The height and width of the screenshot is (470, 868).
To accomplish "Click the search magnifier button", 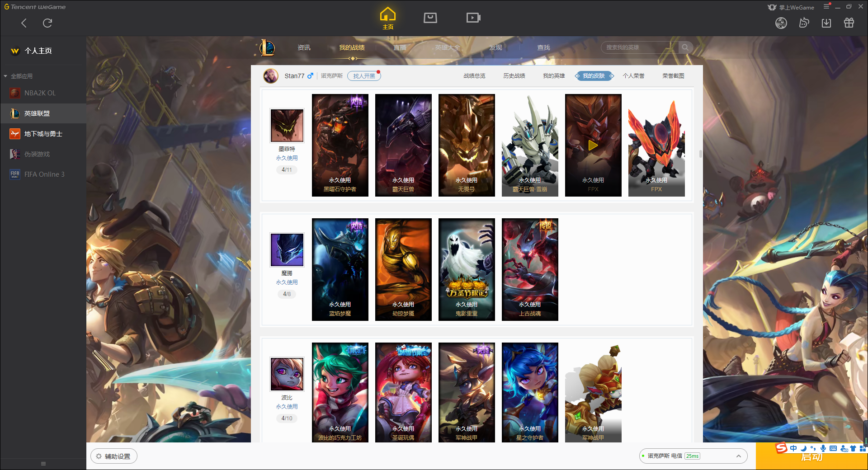I will coord(685,47).
